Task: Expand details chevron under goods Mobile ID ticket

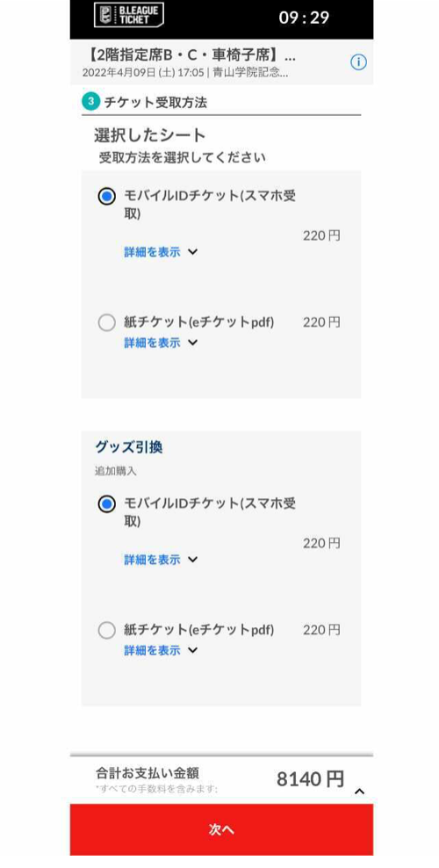Action: pyautogui.click(x=192, y=560)
